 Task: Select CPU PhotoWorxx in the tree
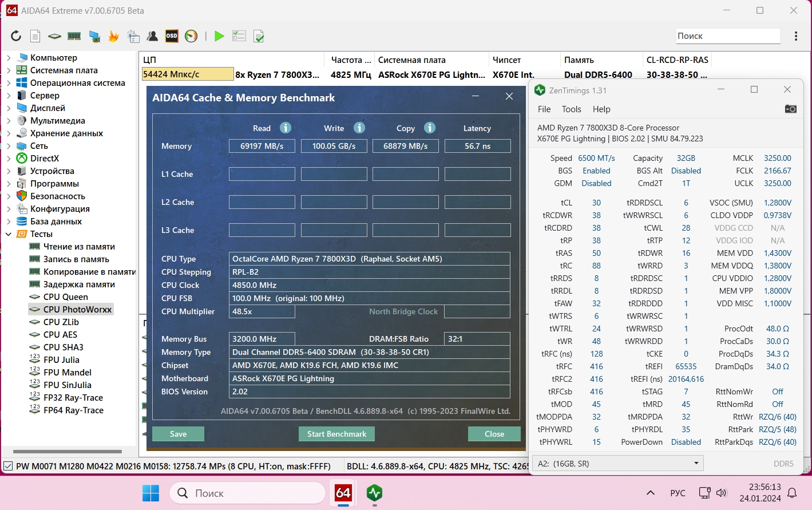click(77, 310)
